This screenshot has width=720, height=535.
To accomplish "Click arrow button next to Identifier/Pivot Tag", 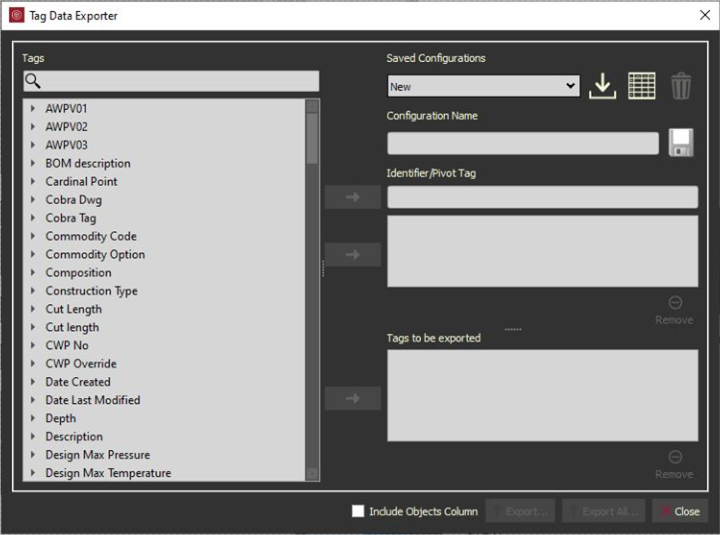I will click(x=353, y=197).
